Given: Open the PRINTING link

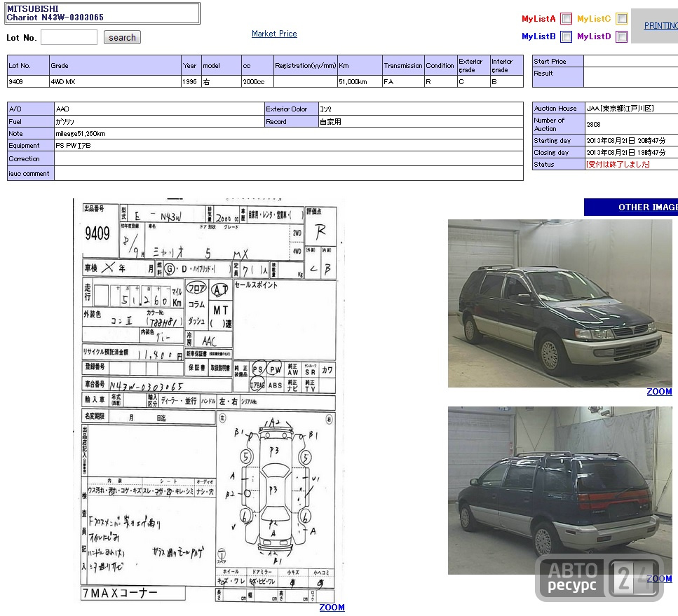Looking at the screenshot, I should pos(661,25).
